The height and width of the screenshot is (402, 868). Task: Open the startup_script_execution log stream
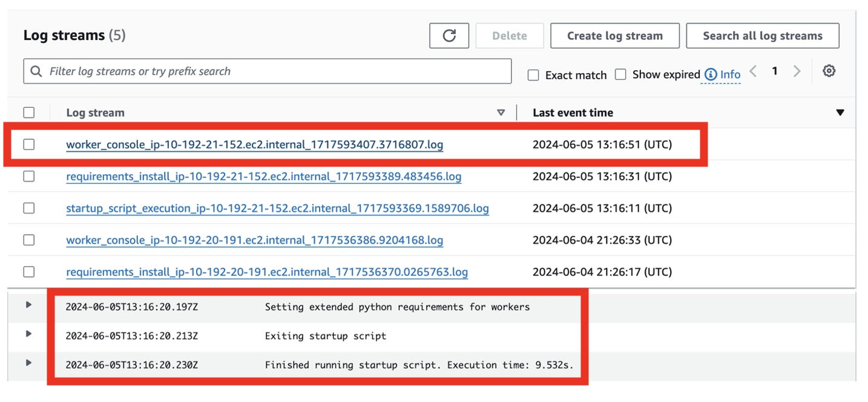point(275,208)
